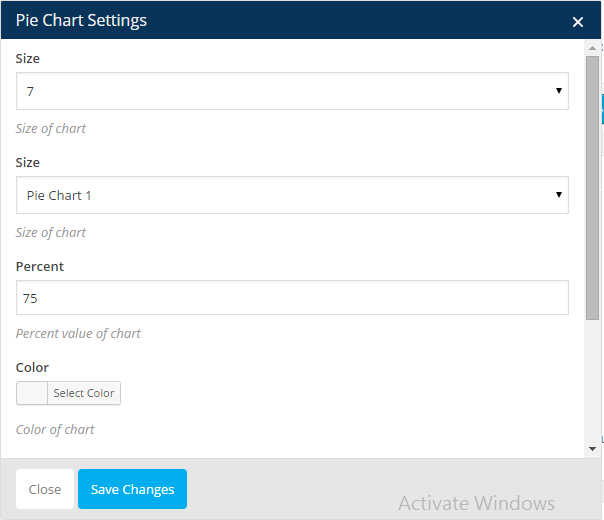Click the dropdown arrow of Pie Chart 1 selector

click(x=559, y=195)
